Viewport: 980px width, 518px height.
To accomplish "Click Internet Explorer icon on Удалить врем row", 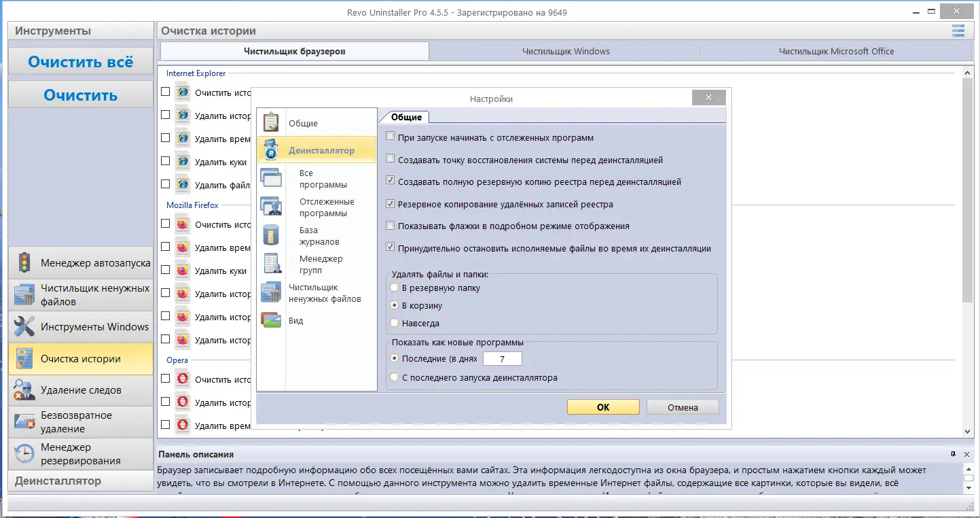I will (x=182, y=138).
